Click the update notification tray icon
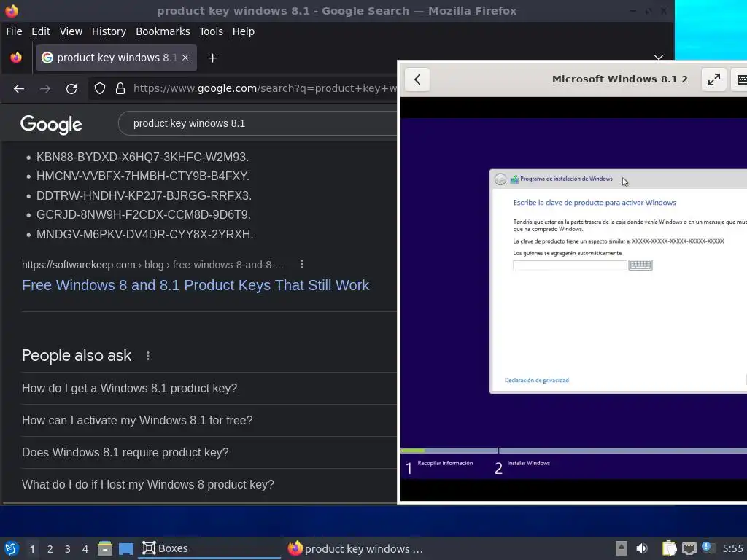 coord(708,548)
